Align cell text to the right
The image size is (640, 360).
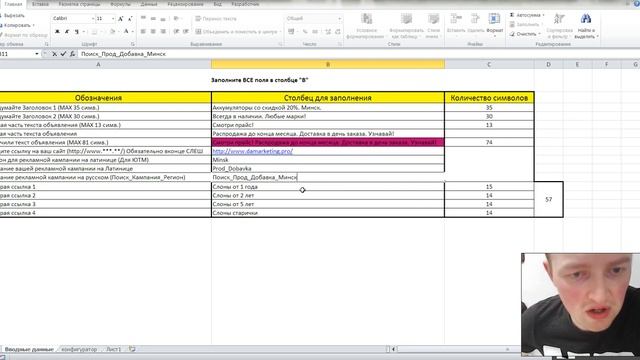click(163, 31)
